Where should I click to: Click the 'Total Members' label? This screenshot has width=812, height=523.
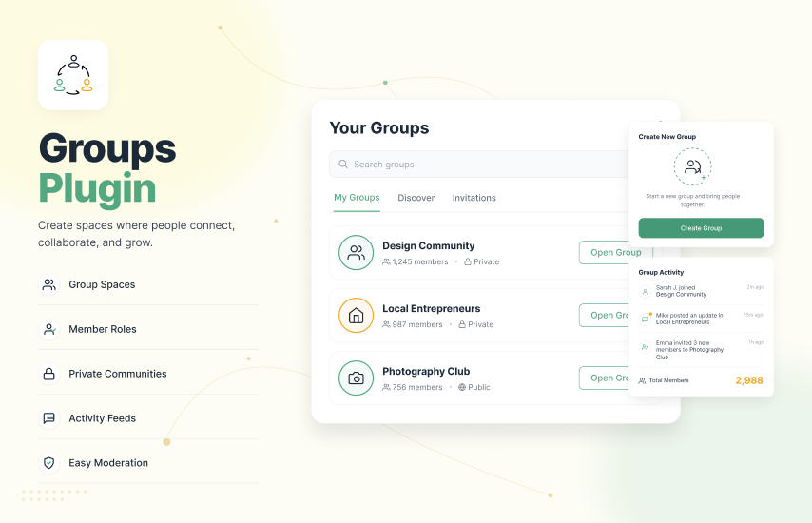coord(668,380)
